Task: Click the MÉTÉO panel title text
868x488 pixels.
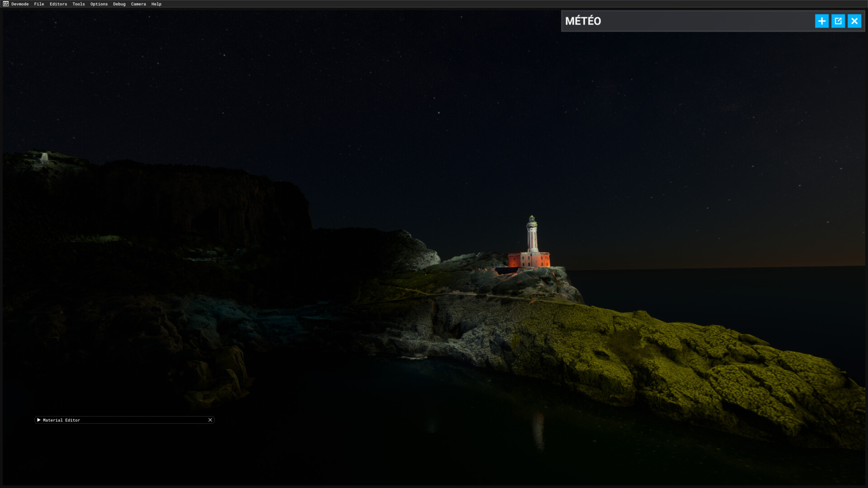Action: click(x=583, y=21)
